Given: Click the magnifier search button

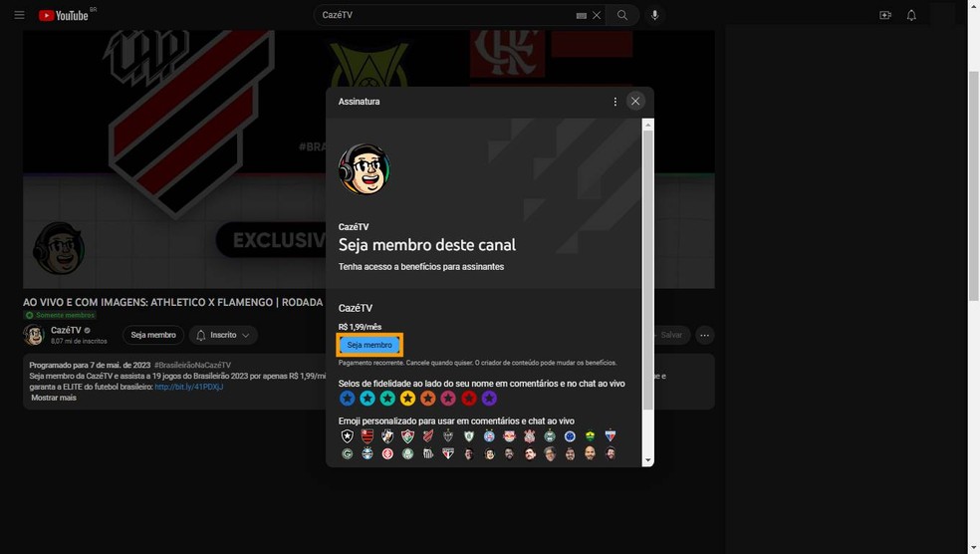Looking at the screenshot, I should pyautogui.click(x=621, y=15).
